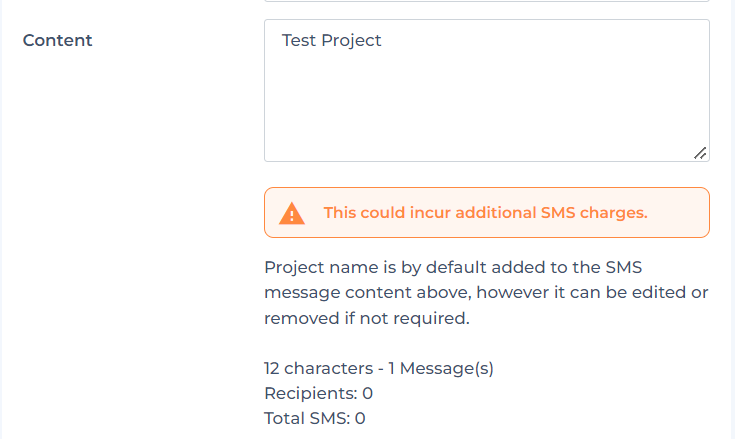Click the orange warning triangle icon

point(292,213)
